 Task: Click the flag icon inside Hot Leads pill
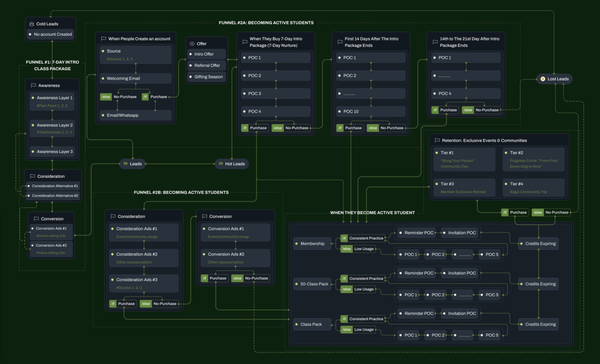(221, 164)
